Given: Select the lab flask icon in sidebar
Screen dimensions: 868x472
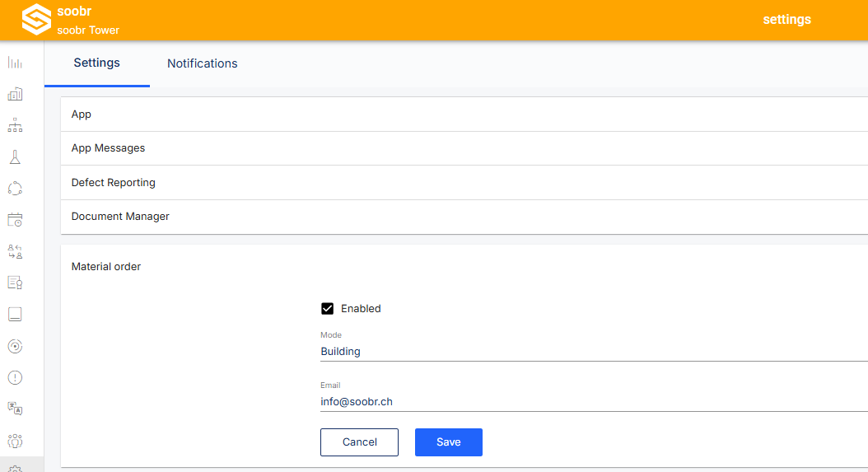Looking at the screenshot, I should coord(15,157).
